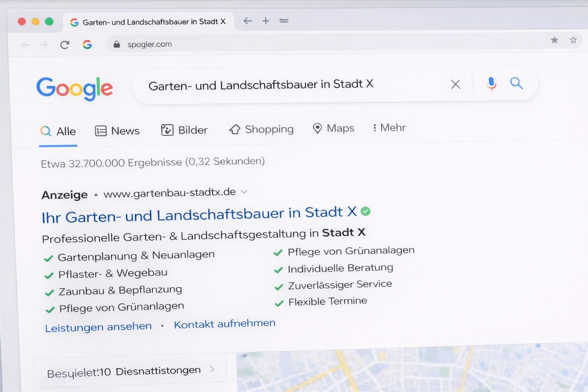Click the macOS green fullscreen button
588x392 pixels.
coord(49,21)
